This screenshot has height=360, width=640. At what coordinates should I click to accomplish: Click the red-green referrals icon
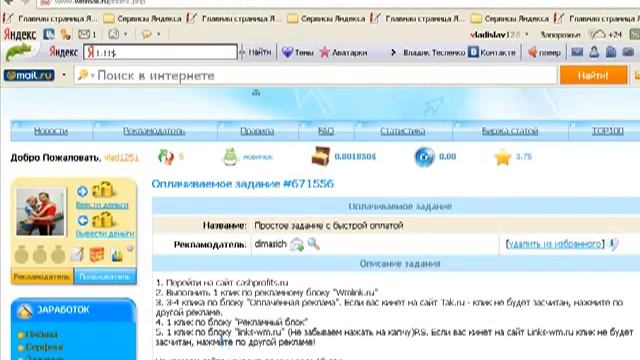click(x=166, y=157)
